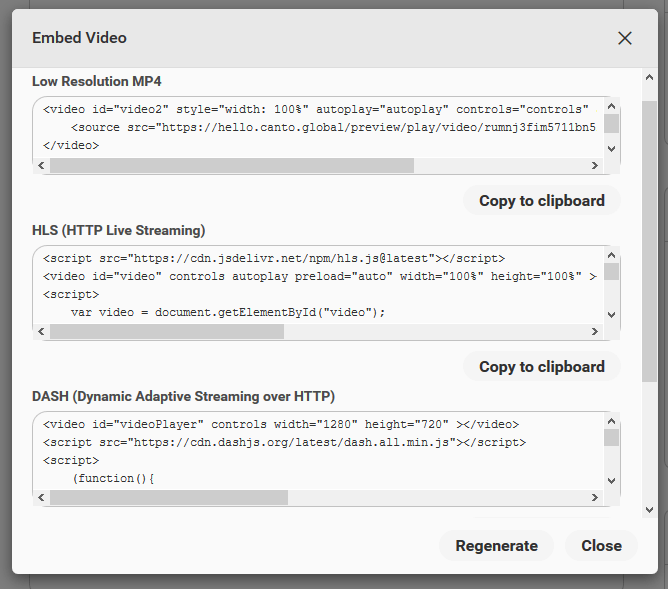The width and height of the screenshot is (668, 589).
Task: Click inside the HLS code text area
Action: click(318, 285)
